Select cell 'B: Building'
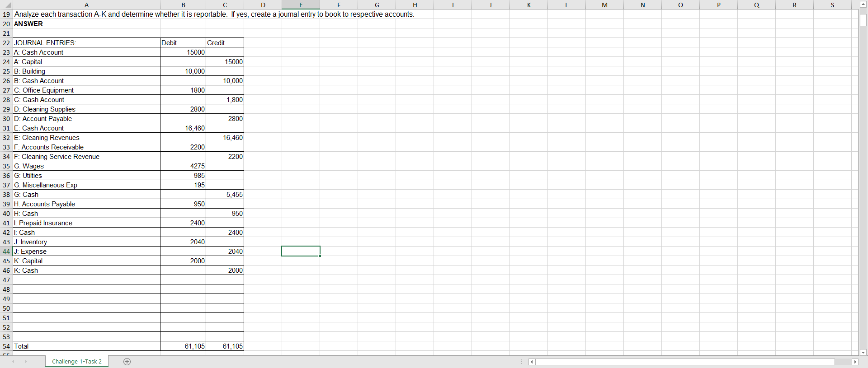The width and height of the screenshot is (868, 368). pyautogui.click(x=86, y=71)
